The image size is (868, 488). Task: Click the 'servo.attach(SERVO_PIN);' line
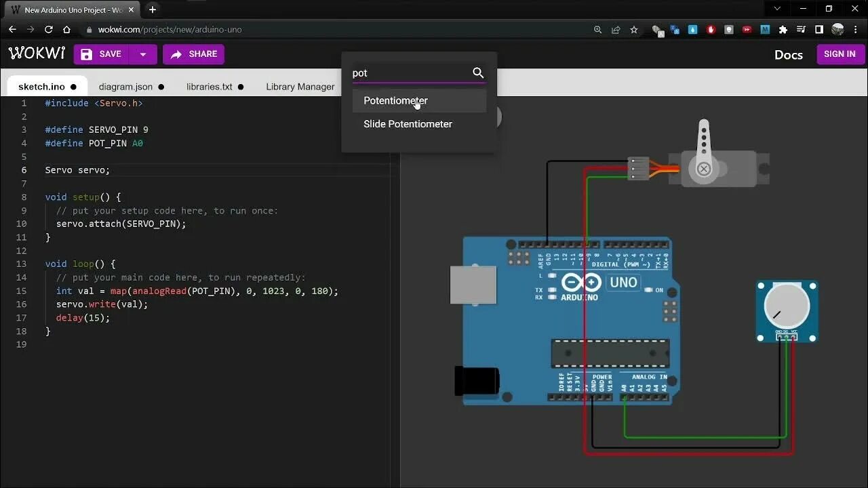(x=121, y=224)
